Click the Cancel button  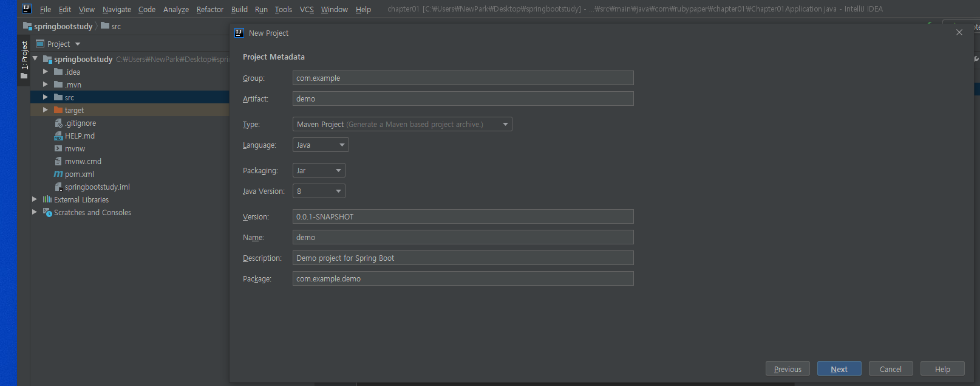point(891,369)
